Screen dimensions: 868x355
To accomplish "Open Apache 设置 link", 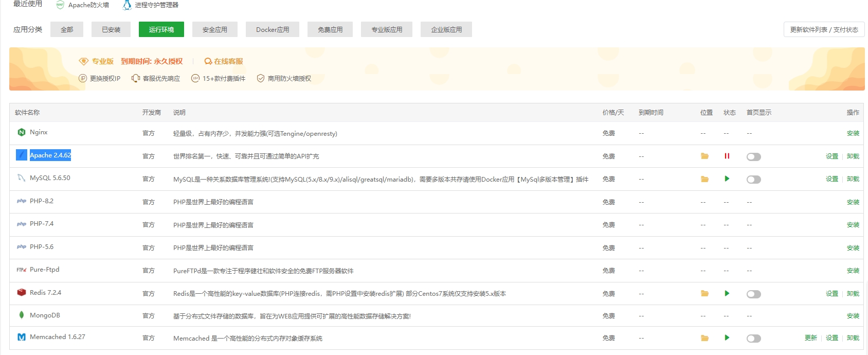I will tap(832, 156).
